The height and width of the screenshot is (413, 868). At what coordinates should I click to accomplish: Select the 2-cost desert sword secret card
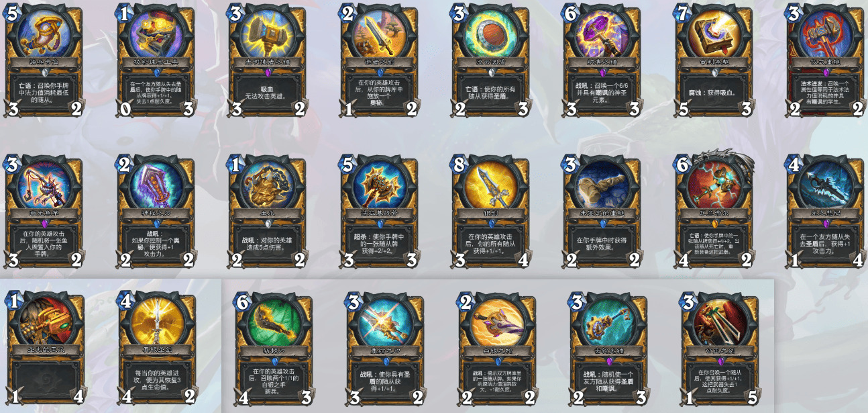point(378,62)
